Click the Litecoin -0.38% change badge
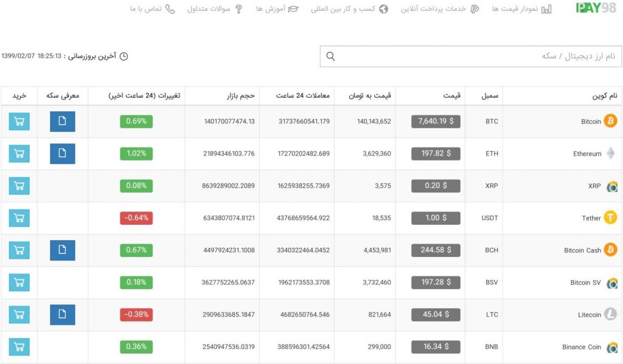This screenshot has height=364, width=623. (x=136, y=314)
